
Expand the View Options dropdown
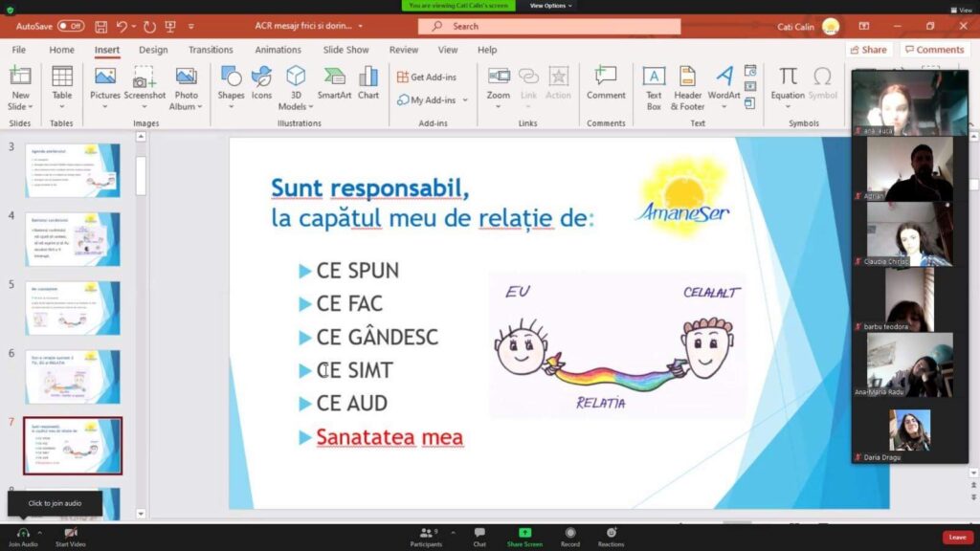click(550, 6)
